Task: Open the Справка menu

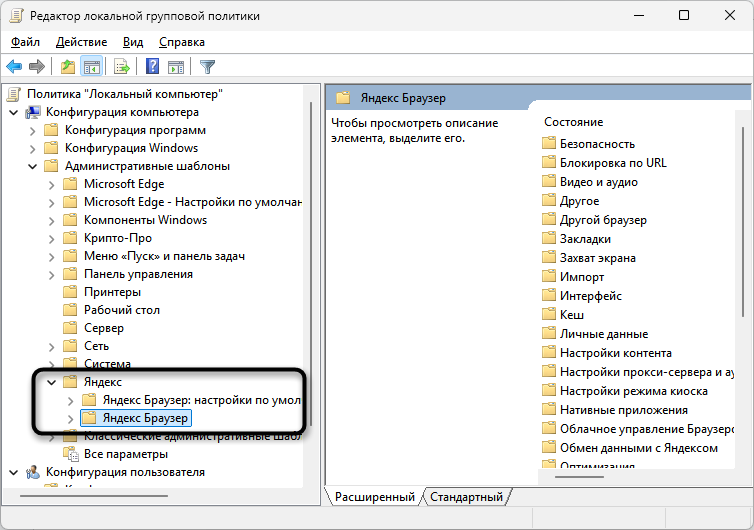Action: [x=182, y=42]
